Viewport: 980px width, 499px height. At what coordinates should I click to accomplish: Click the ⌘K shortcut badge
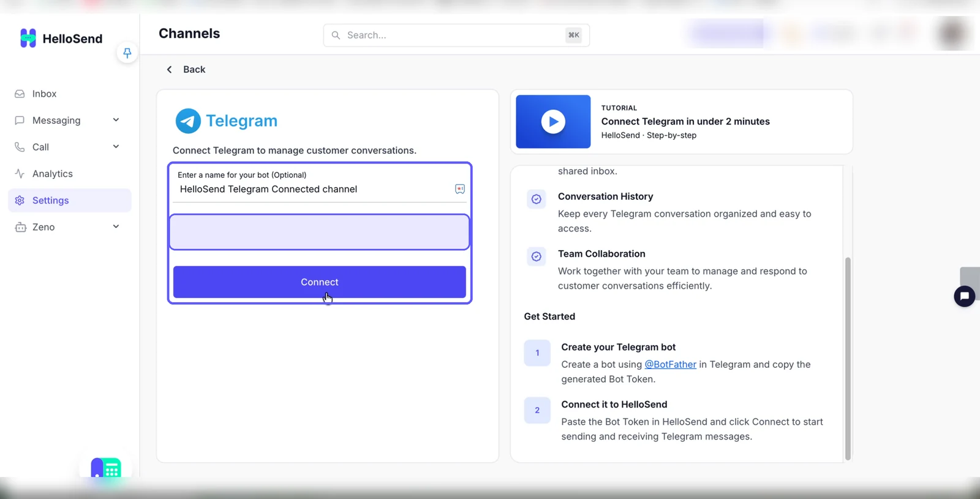(x=573, y=35)
